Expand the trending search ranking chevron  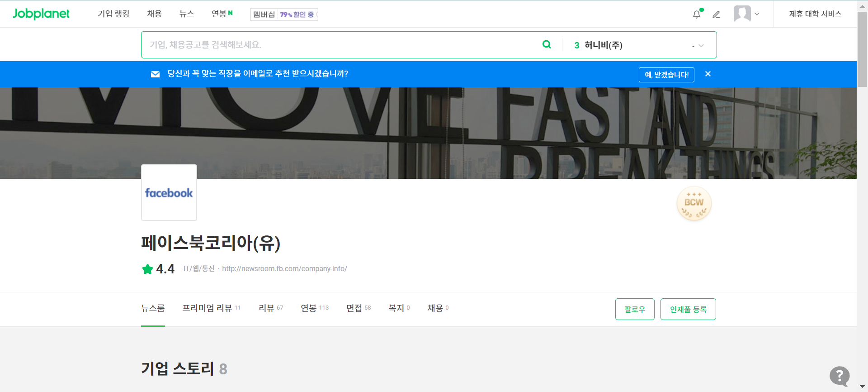click(x=701, y=46)
